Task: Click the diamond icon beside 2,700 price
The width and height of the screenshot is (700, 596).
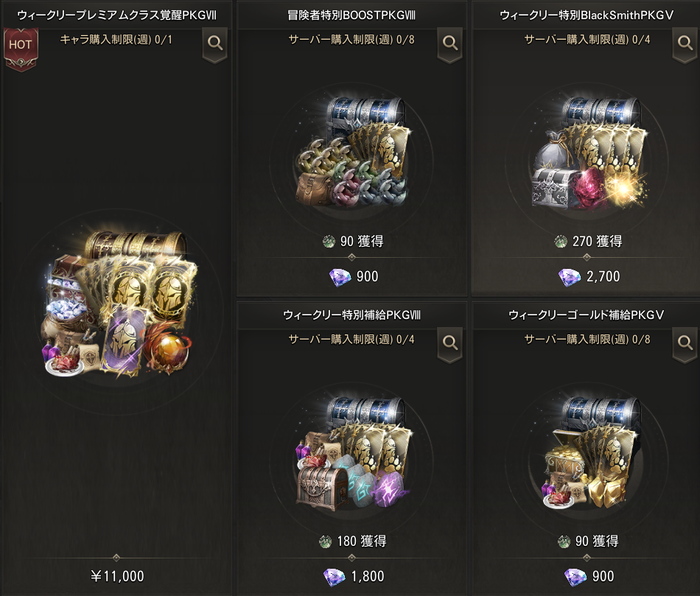Action: coord(569,277)
